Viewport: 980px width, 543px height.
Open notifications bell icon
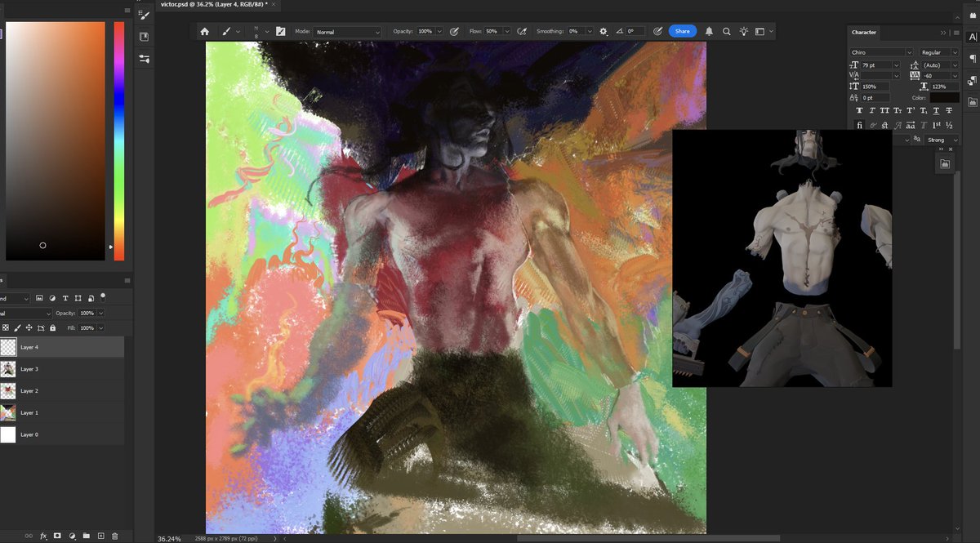709,32
